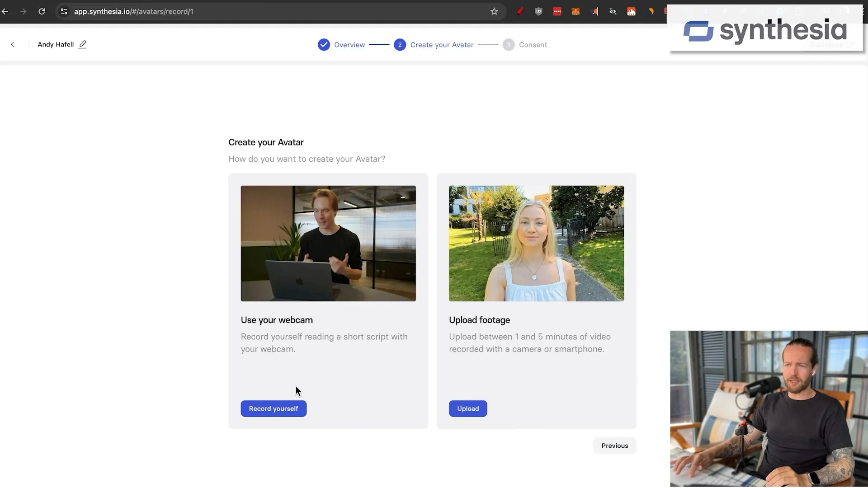Go to the Overview step
The image size is (868, 488).
pos(349,45)
